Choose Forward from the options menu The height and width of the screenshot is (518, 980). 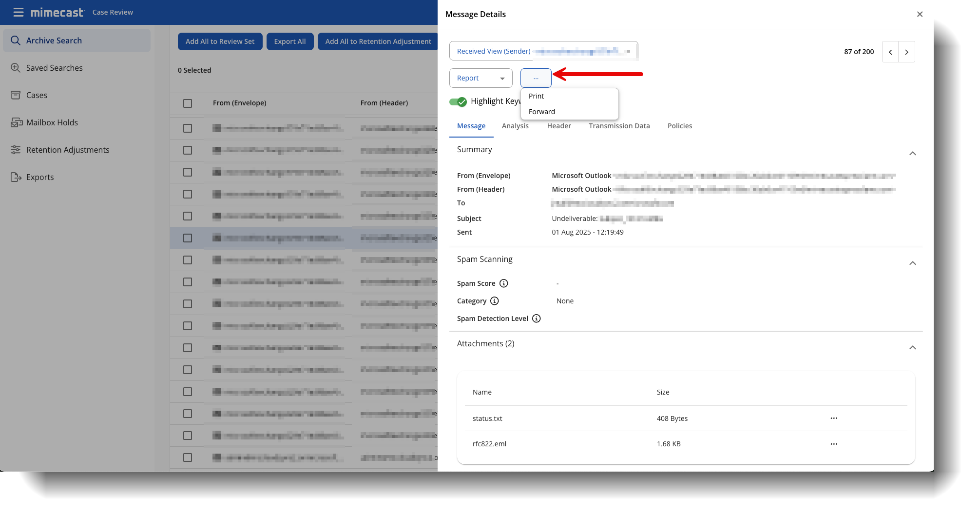(542, 112)
